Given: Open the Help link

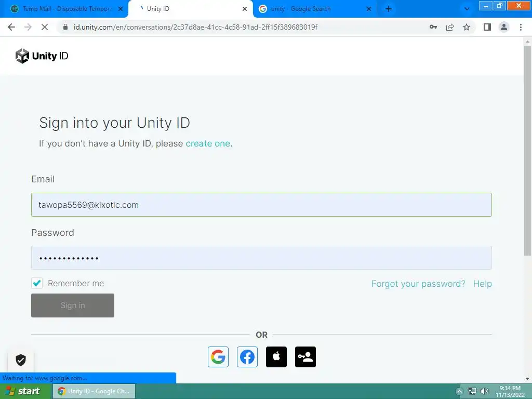Looking at the screenshot, I should tap(483, 284).
